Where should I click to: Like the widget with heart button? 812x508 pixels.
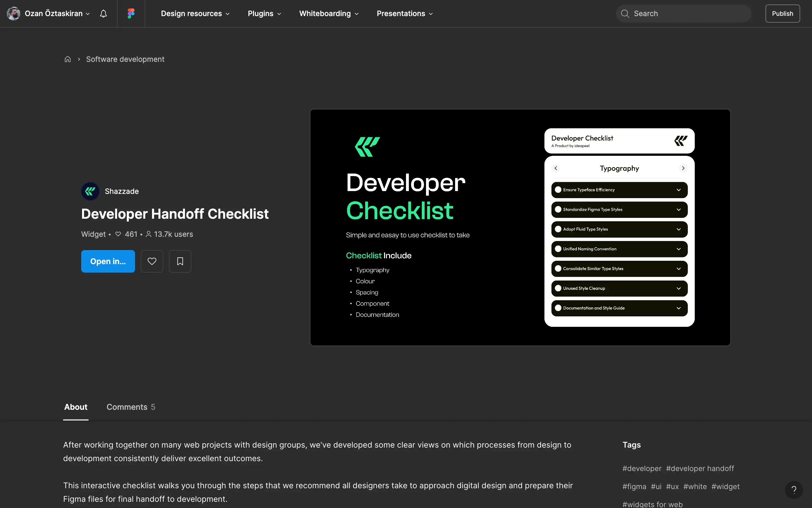tap(152, 261)
